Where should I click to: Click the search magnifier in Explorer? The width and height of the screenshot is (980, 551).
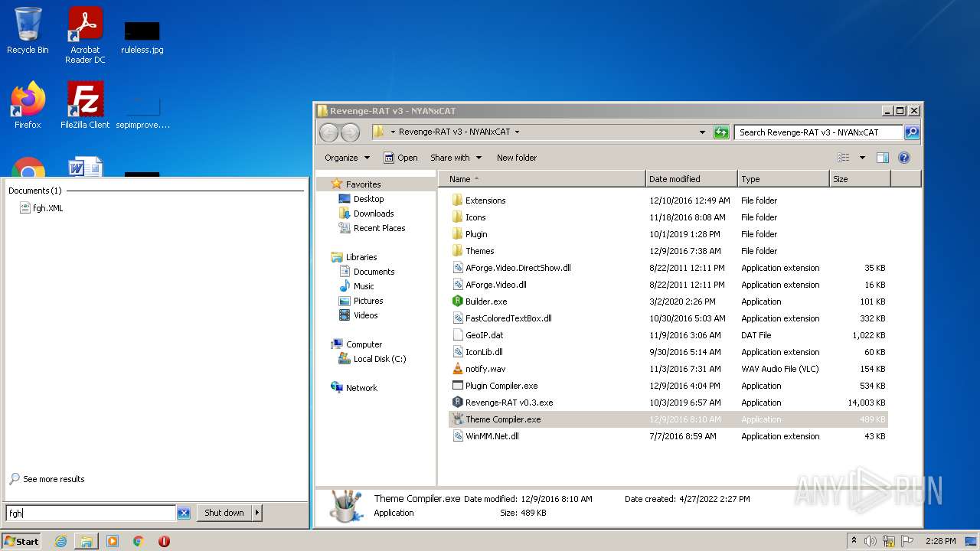coord(911,132)
